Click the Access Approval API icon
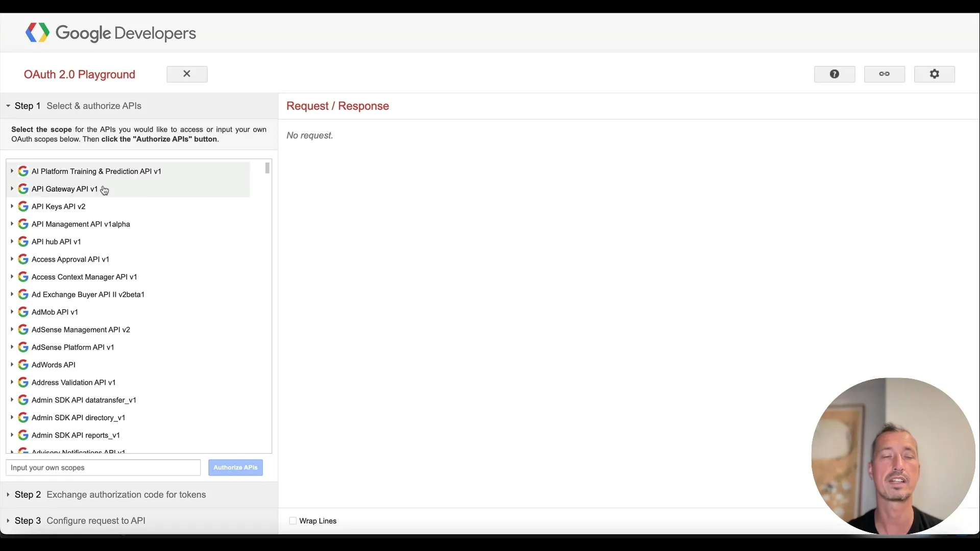The width and height of the screenshot is (980, 551). 22,259
